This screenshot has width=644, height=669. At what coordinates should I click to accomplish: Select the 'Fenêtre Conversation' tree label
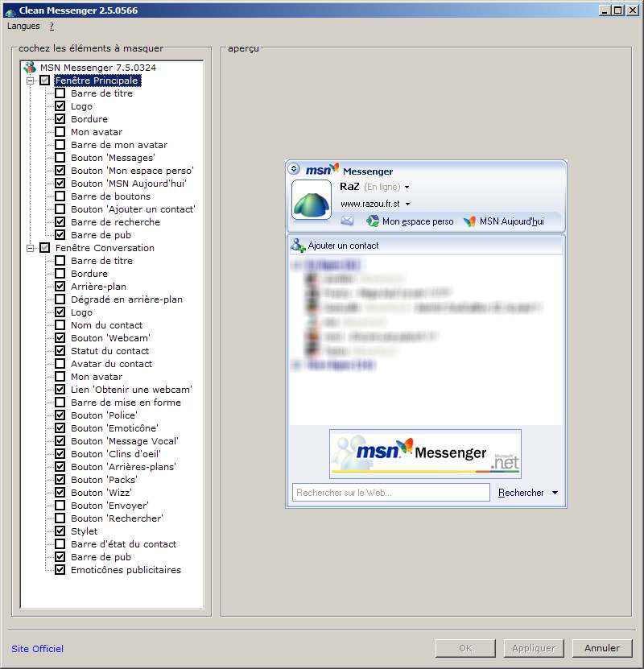(105, 248)
